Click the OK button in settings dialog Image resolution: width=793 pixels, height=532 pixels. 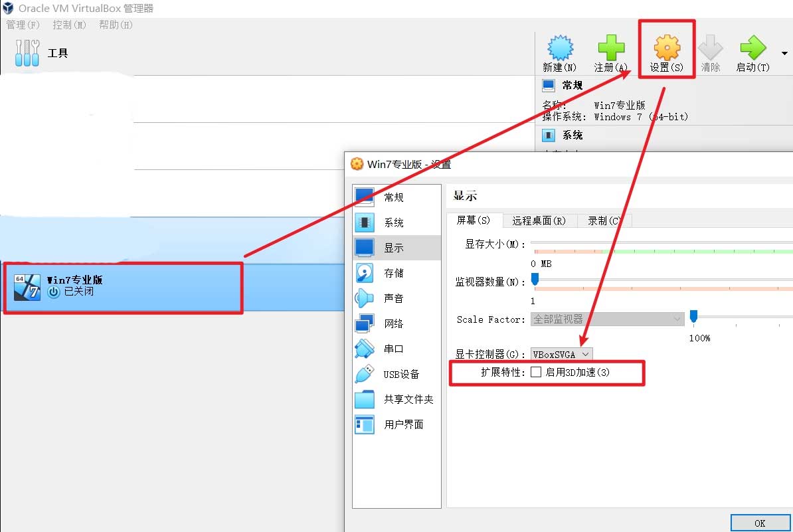click(x=760, y=523)
